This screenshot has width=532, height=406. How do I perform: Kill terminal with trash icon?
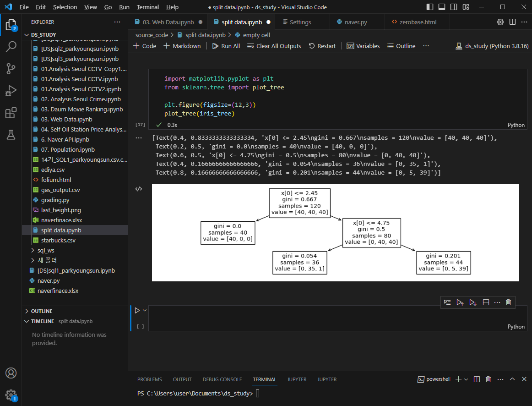click(488, 379)
